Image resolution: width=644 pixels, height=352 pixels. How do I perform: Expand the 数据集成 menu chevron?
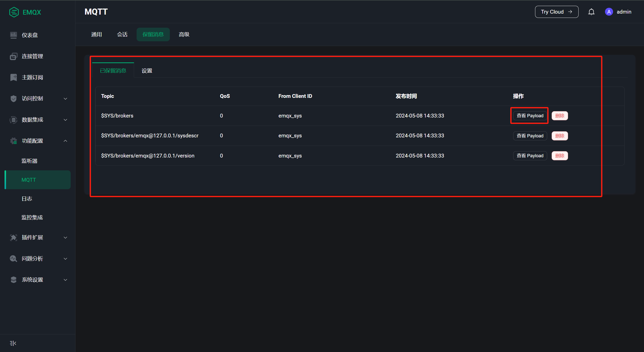coord(65,120)
